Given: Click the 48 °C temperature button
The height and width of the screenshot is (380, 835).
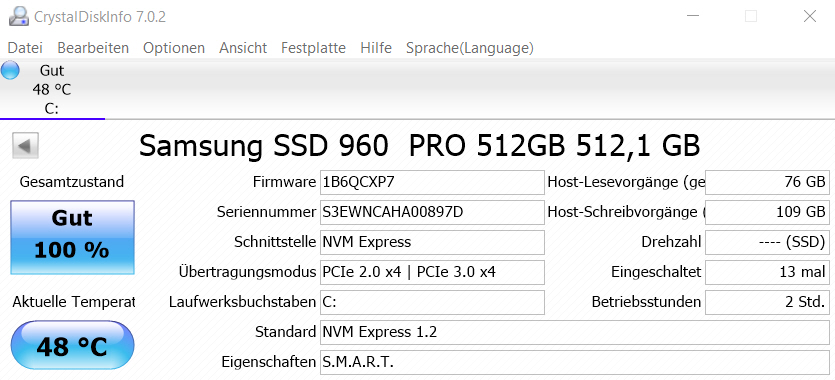Looking at the screenshot, I should coord(72,346).
